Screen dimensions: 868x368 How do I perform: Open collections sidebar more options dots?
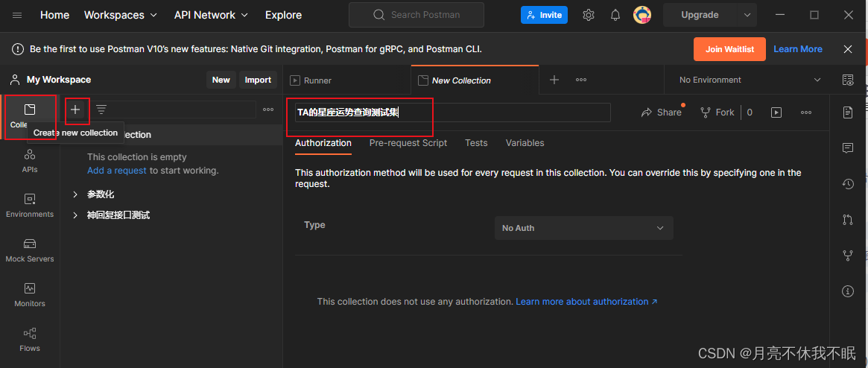(268, 110)
